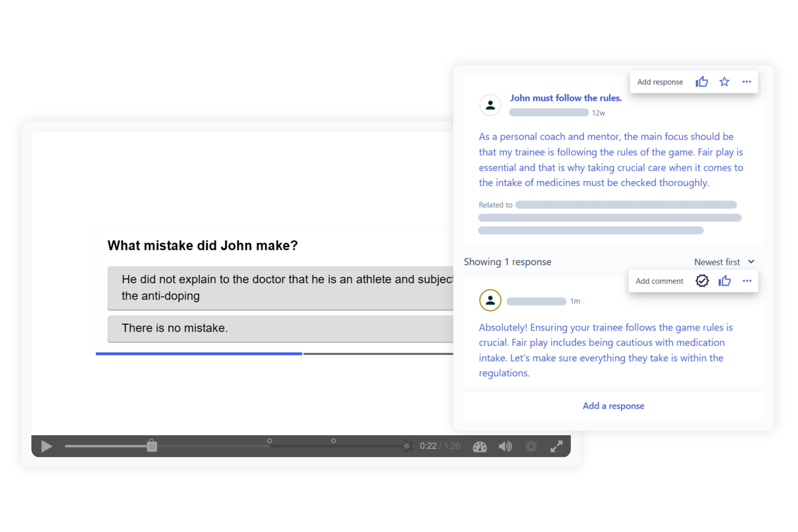
Task: Mute the video volume
Action: pyautogui.click(x=505, y=447)
